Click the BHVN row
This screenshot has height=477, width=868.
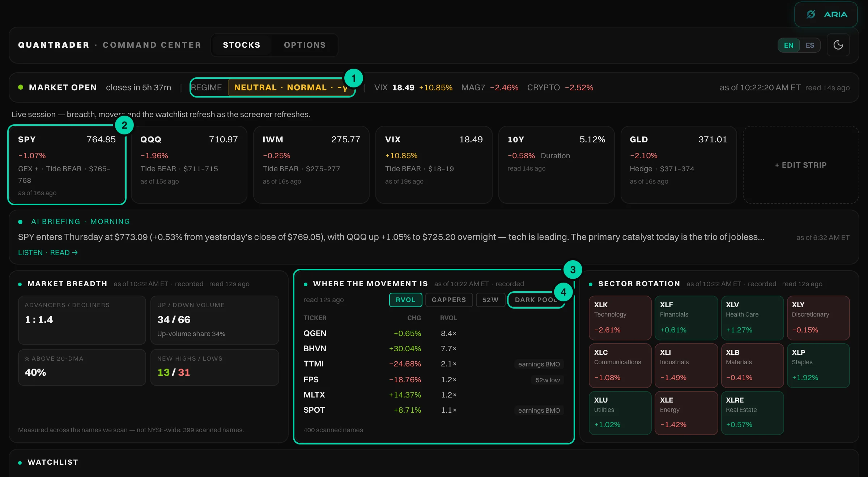pos(434,349)
